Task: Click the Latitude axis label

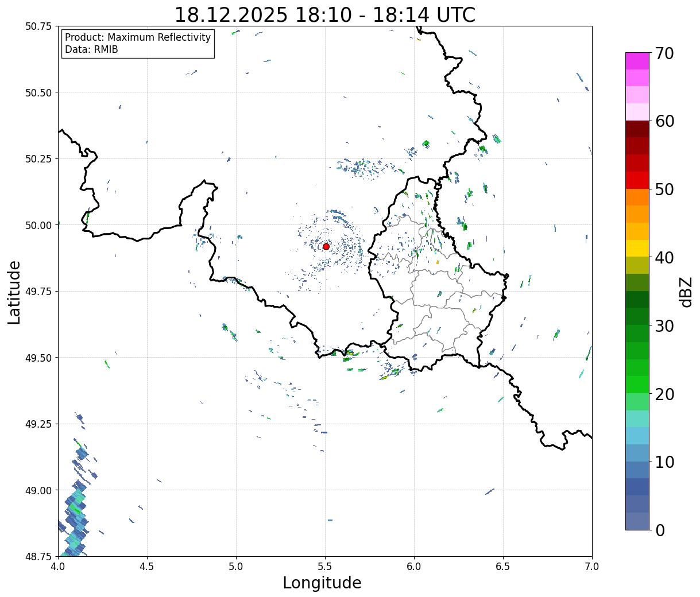Action: 14,292
